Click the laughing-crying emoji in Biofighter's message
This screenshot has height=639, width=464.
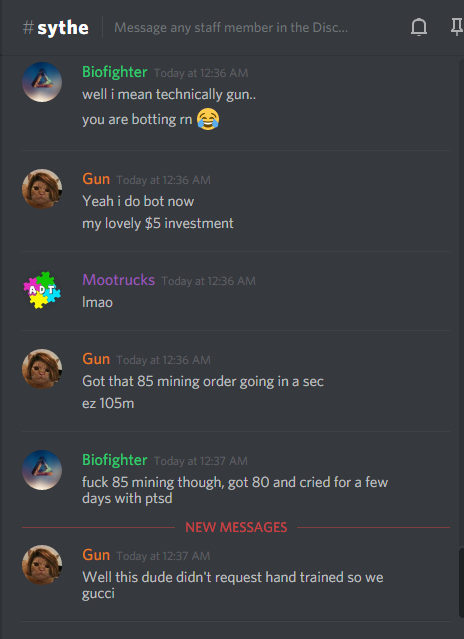click(x=208, y=119)
